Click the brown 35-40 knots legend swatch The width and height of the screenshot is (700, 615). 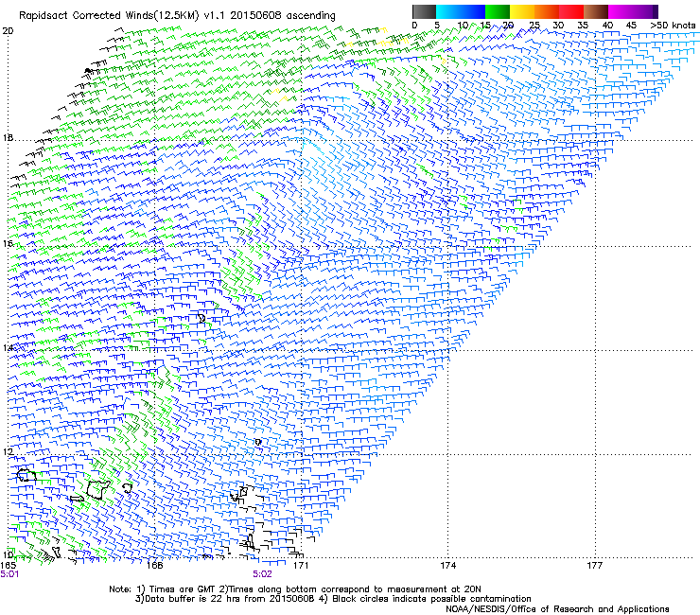(596, 11)
